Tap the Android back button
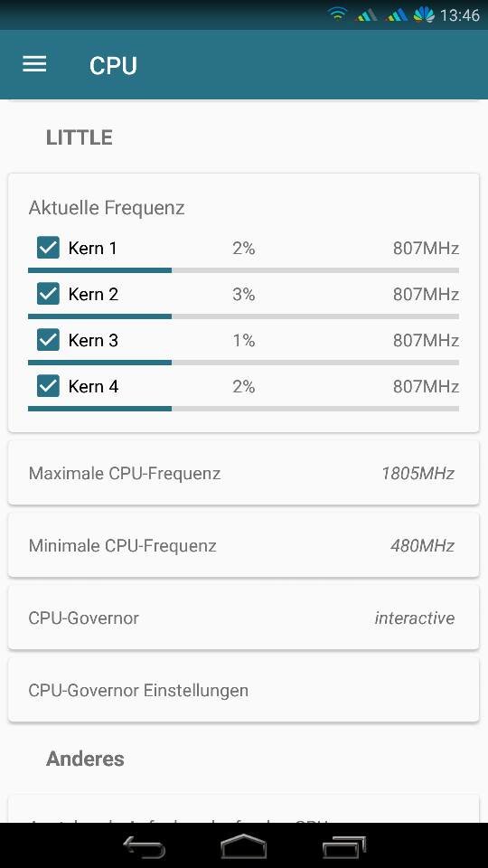 (x=145, y=847)
